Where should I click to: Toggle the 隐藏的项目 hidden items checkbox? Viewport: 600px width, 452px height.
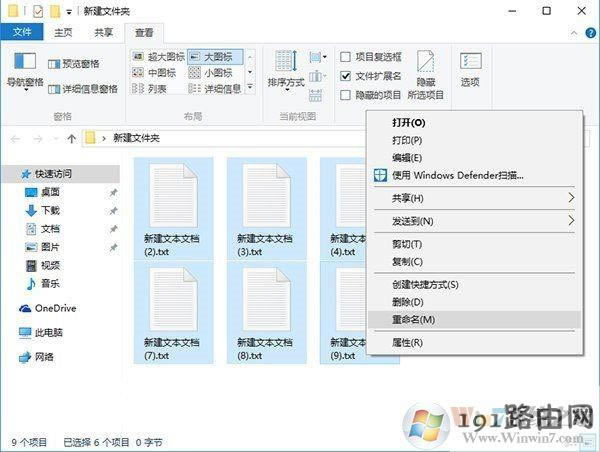point(346,95)
